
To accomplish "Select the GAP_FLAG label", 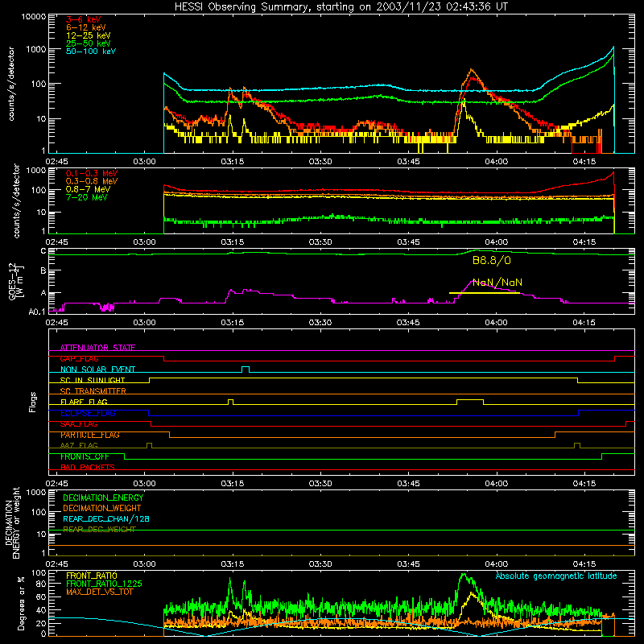I will (x=79, y=358).
